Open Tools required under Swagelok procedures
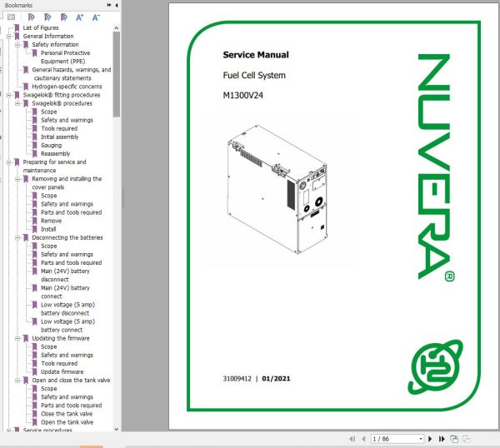This screenshot has height=448, width=500. click(59, 128)
